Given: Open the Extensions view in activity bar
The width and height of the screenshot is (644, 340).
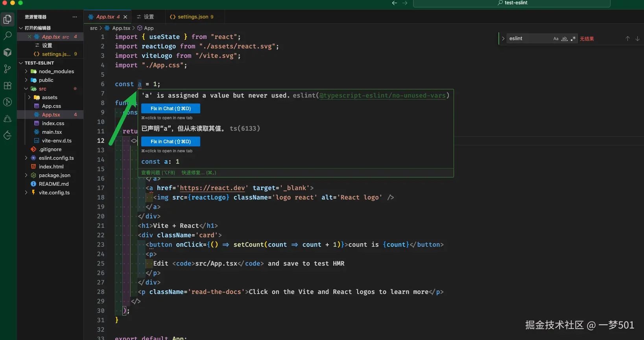Looking at the screenshot, I should (7, 85).
